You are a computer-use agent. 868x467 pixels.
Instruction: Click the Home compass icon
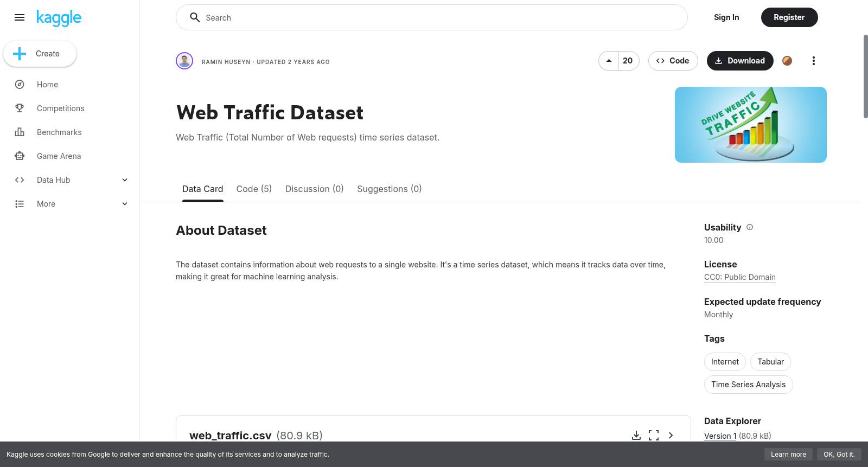(20, 85)
